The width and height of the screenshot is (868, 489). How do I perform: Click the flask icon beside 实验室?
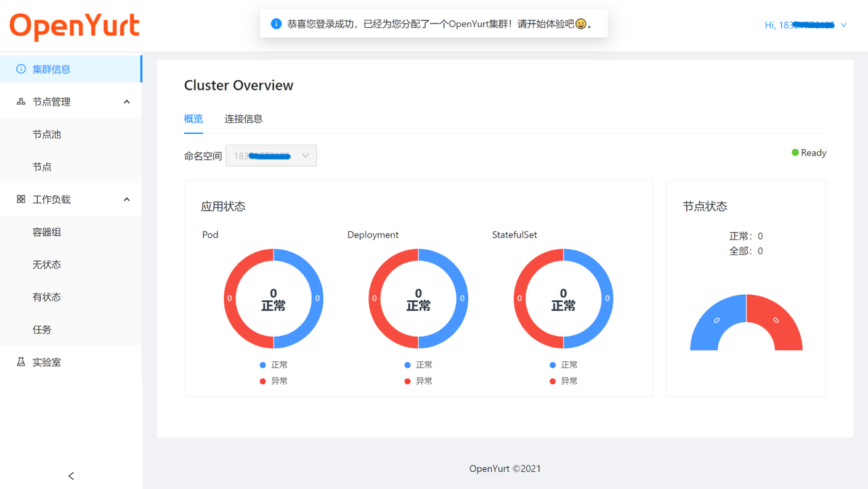[21, 362]
